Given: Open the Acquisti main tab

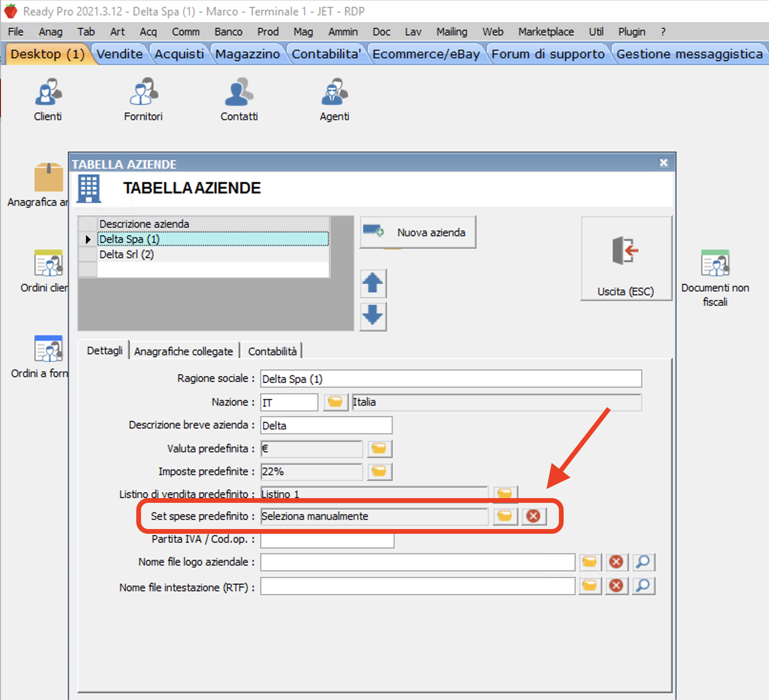Looking at the screenshot, I should pyautogui.click(x=179, y=54).
